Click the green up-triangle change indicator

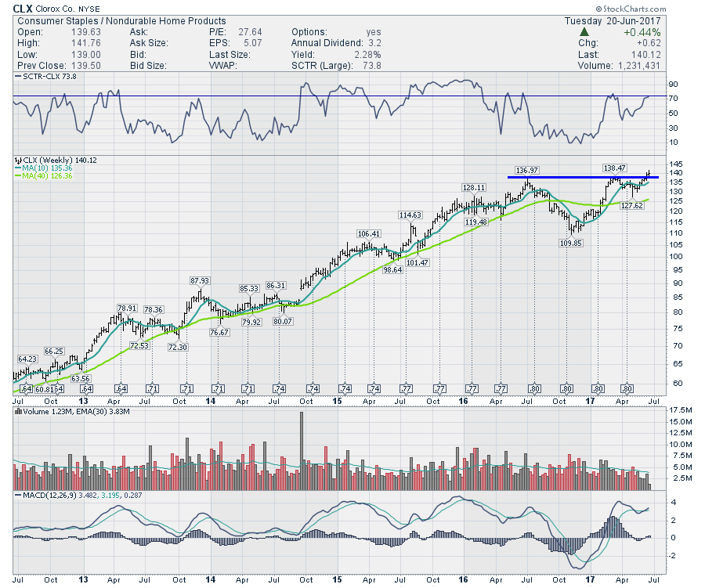click(x=584, y=31)
